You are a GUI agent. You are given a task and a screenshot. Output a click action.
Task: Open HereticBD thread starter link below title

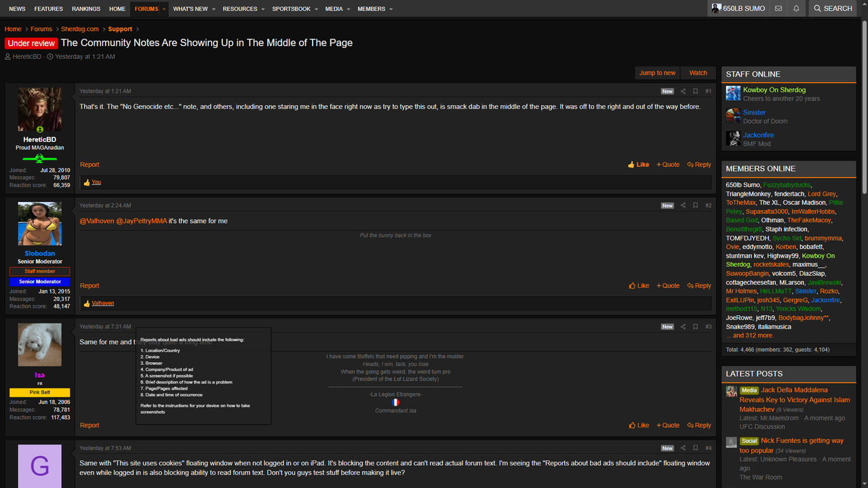tap(27, 57)
